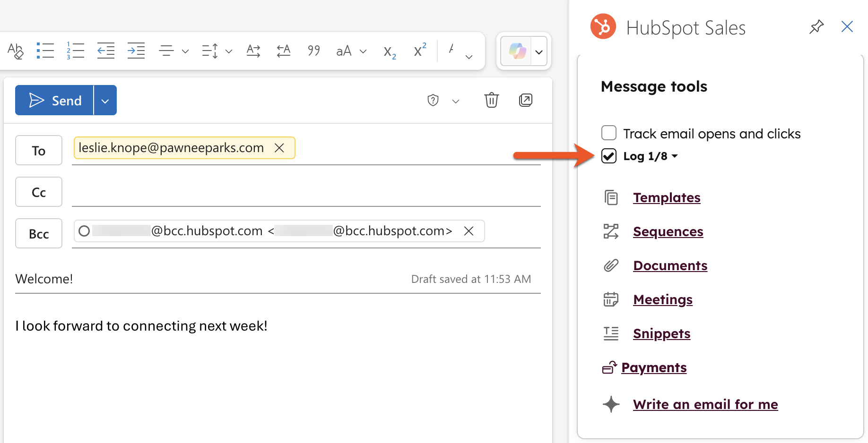Click the Cc button
Image resolution: width=868 pixels, height=443 pixels.
coord(39,192)
